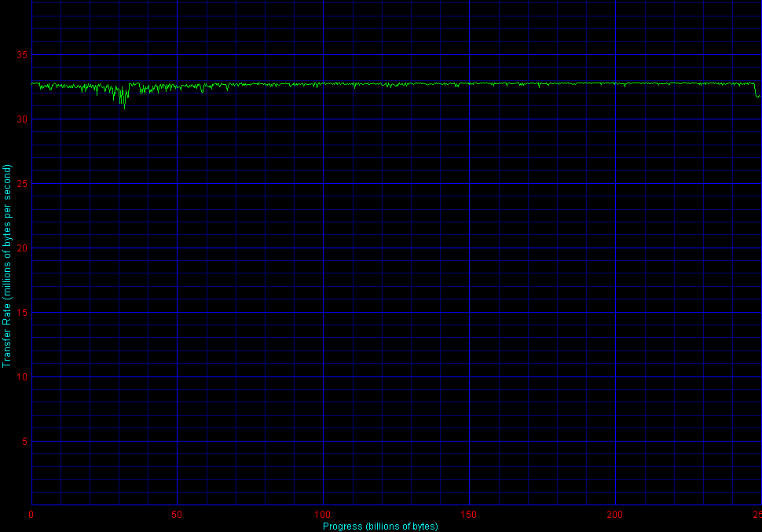Click the Y-axis value 10
The width and height of the screenshot is (762, 532).
point(22,377)
